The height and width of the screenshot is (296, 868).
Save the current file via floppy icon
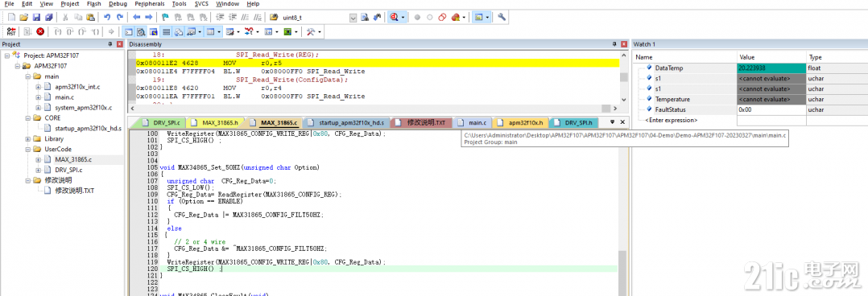(36, 17)
